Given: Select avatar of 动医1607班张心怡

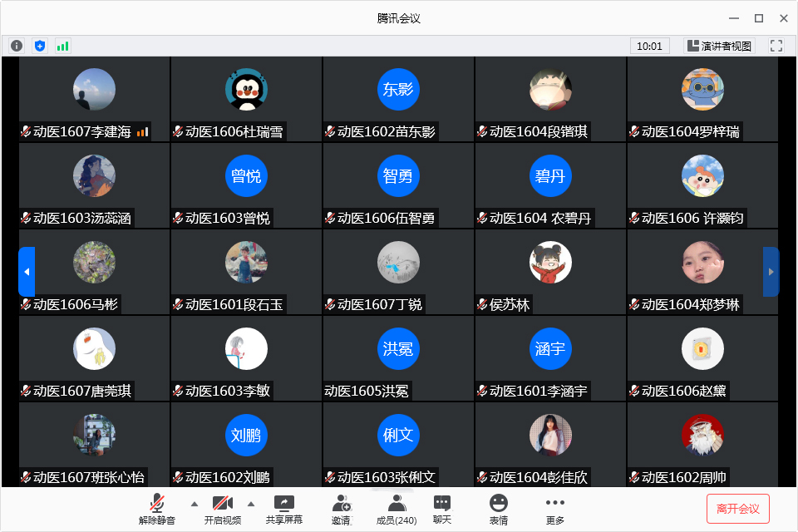Looking at the screenshot, I should click(x=94, y=436).
